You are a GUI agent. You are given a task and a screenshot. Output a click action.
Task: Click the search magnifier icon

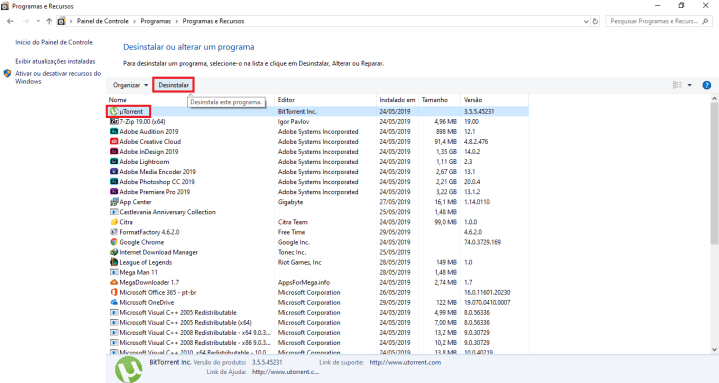(x=705, y=21)
